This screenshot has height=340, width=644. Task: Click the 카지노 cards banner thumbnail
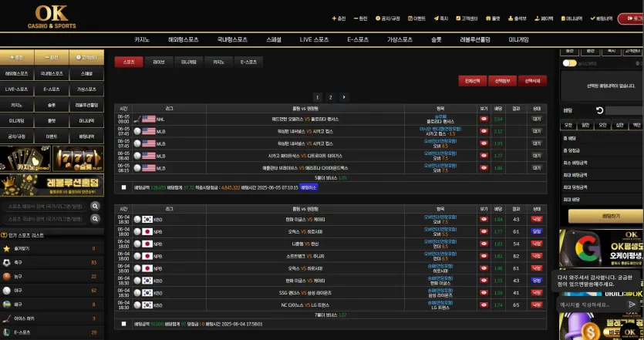click(x=25, y=159)
